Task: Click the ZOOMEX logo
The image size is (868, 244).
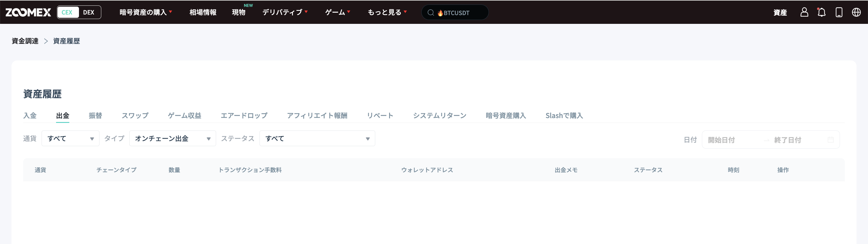Action: pyautogui.click(x=28, y=12)
